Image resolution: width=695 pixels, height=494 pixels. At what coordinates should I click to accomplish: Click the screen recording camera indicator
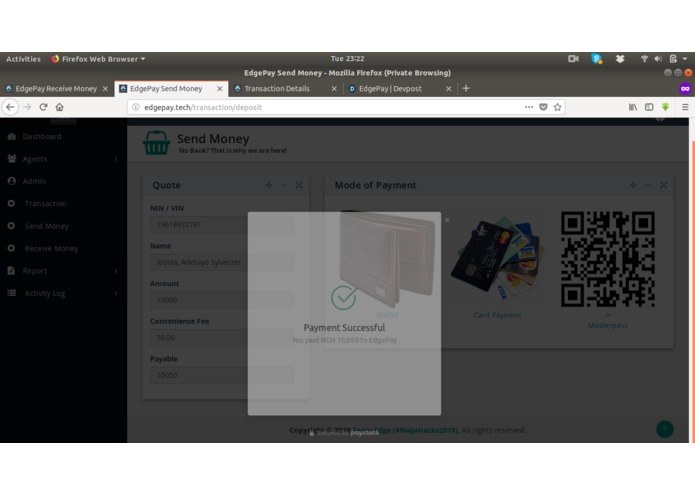pos(573,59)
